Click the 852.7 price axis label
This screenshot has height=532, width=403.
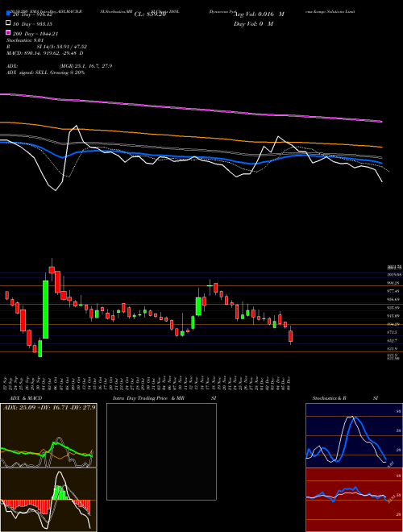tap(393, 340)
